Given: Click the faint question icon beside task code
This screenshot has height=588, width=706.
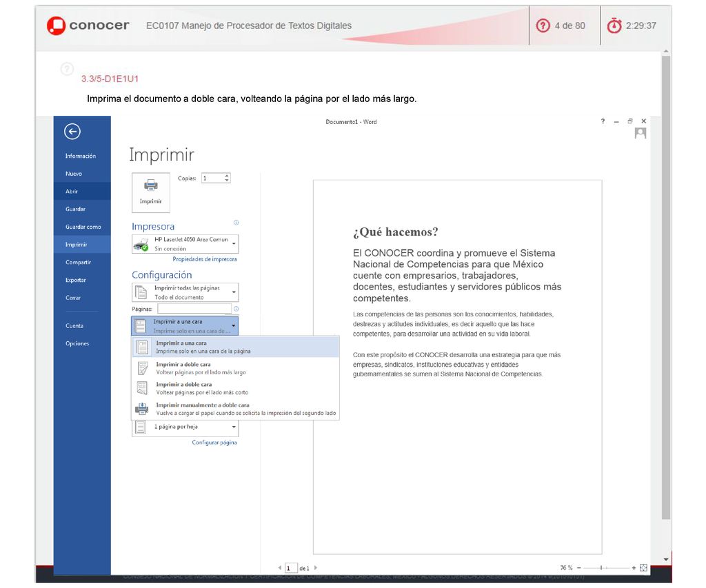Looking at the screenshot, I should (x=67, y=69).
